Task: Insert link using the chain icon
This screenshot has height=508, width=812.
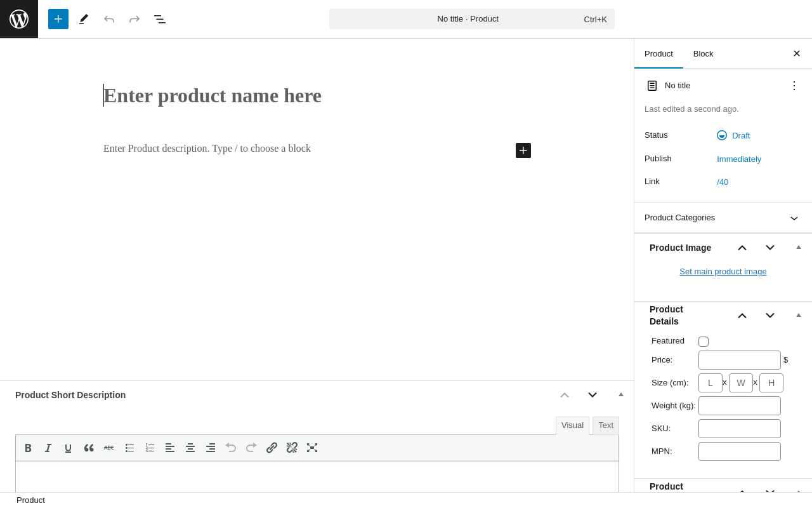Action: [x=272, y=448]
